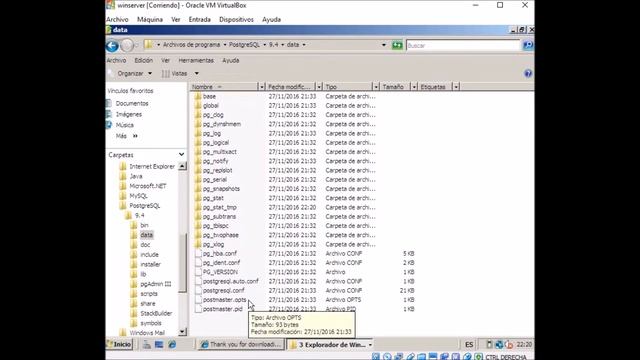Select MySQL in folder tree

(138, 196)
